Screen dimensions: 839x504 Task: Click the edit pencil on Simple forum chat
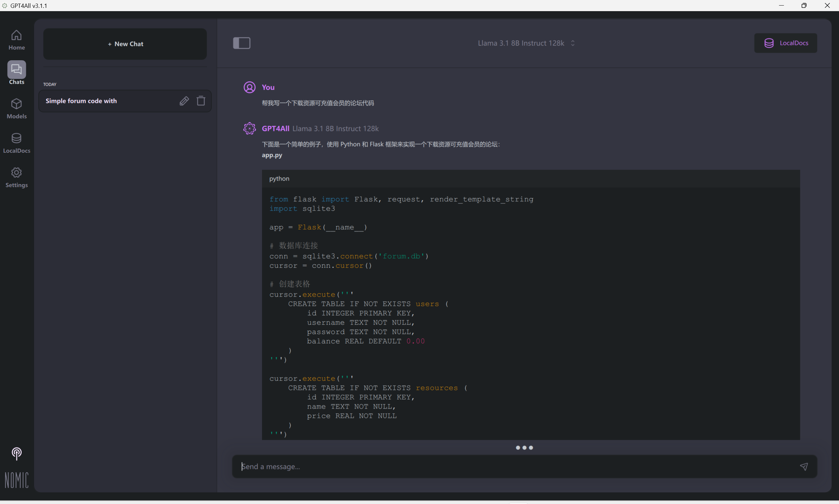coord(184,101)
